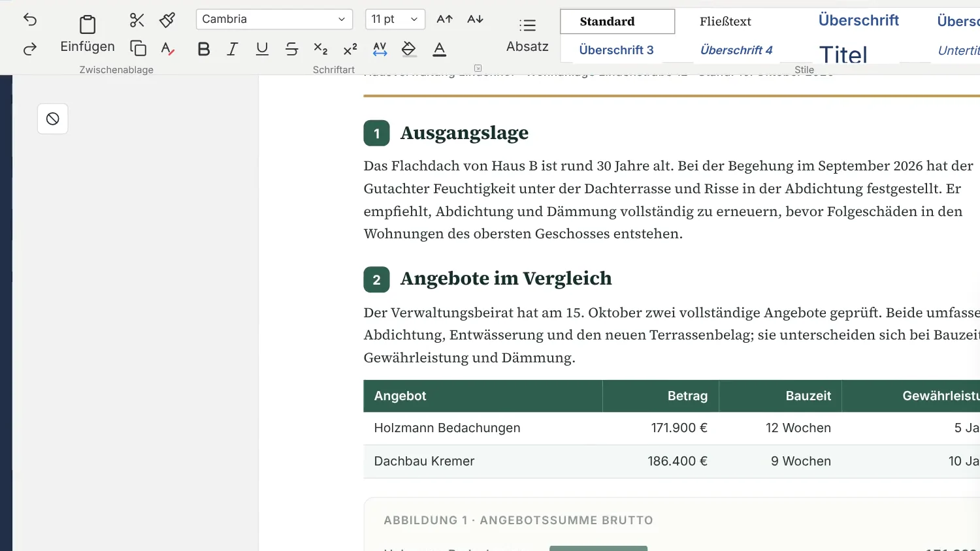Apply the Fließtext style

point(725,22)
